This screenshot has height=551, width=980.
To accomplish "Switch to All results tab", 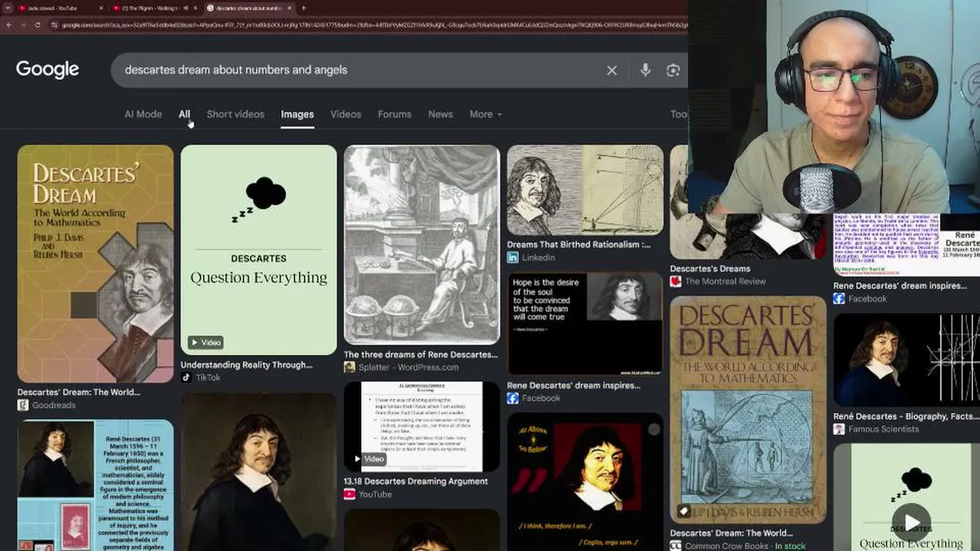I will tap(185, 114).
